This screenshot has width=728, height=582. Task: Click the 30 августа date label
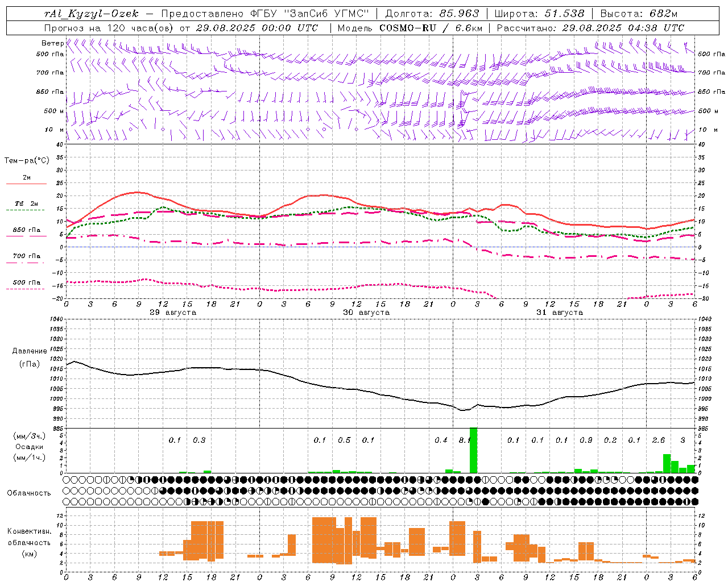[366, 313]
